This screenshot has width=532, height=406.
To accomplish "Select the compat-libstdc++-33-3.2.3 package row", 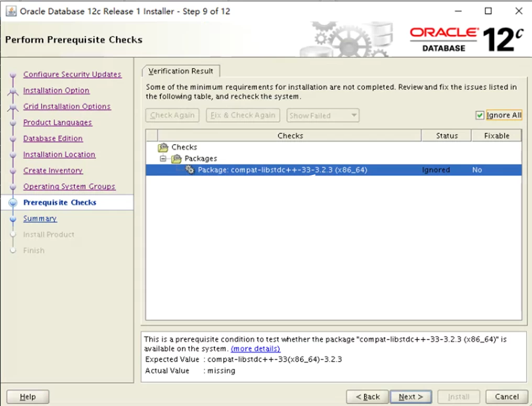I will [x=334, y=170].
